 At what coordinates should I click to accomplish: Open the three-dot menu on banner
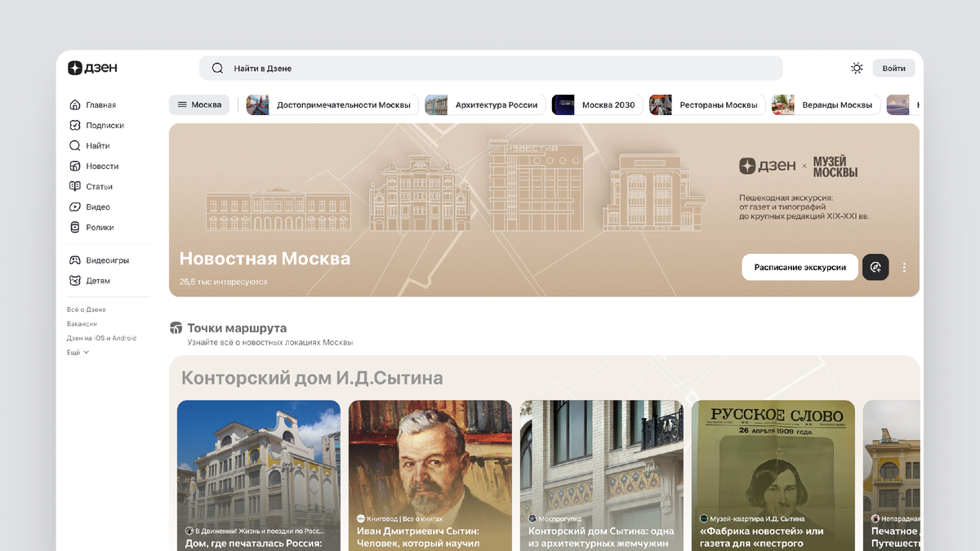(904, 267)
